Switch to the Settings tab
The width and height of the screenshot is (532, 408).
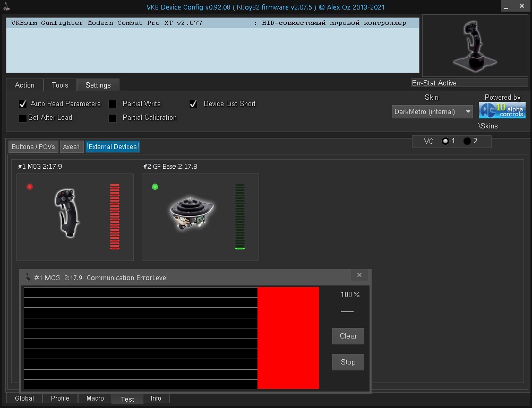(98, 85)
